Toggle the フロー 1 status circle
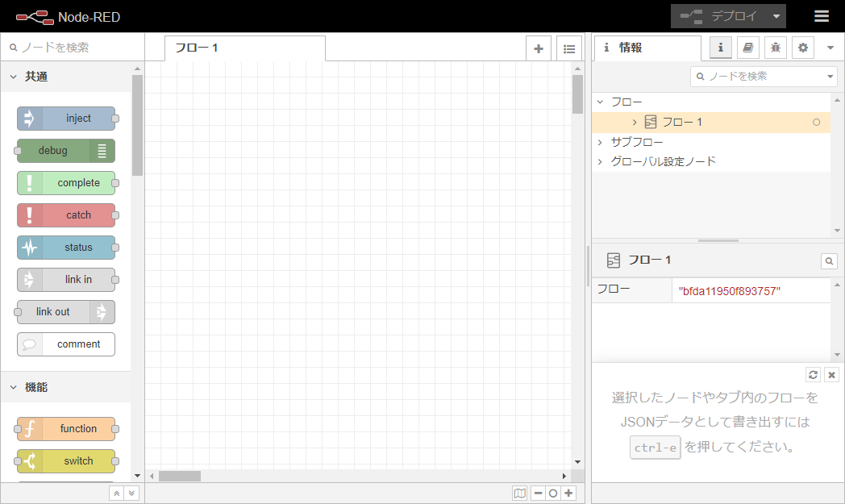 [816, 123]
